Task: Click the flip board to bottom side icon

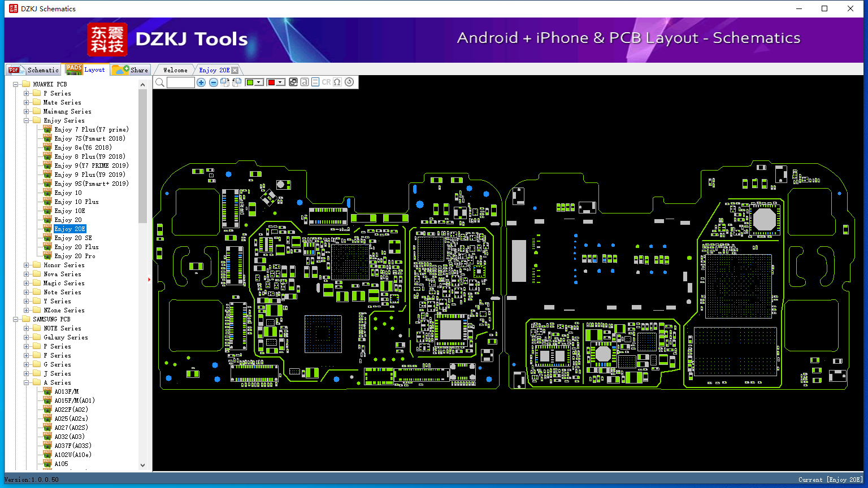Action: [236, 82]
